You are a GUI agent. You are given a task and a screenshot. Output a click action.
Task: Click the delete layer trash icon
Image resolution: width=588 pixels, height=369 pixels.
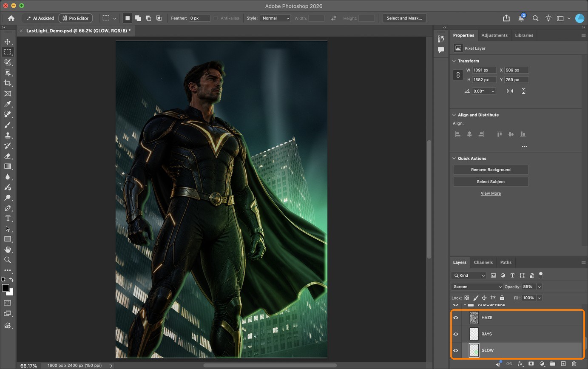(x=574, y=364)
